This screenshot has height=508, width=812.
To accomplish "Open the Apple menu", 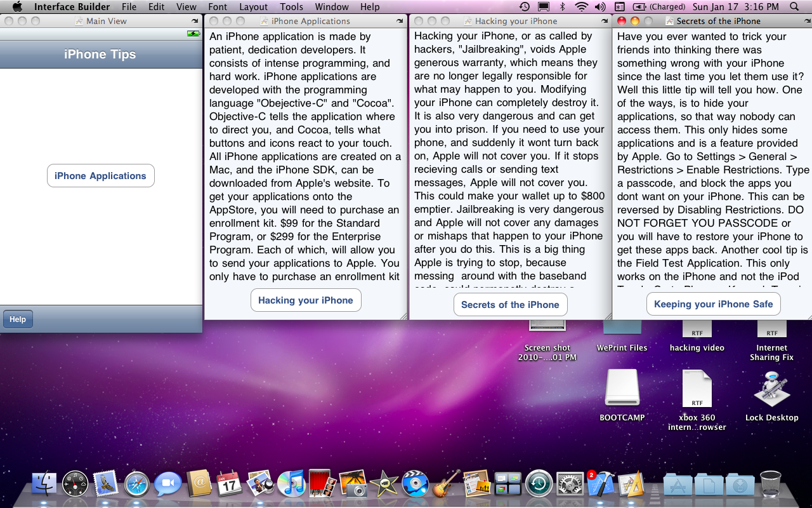I will (x=17, y=7).
